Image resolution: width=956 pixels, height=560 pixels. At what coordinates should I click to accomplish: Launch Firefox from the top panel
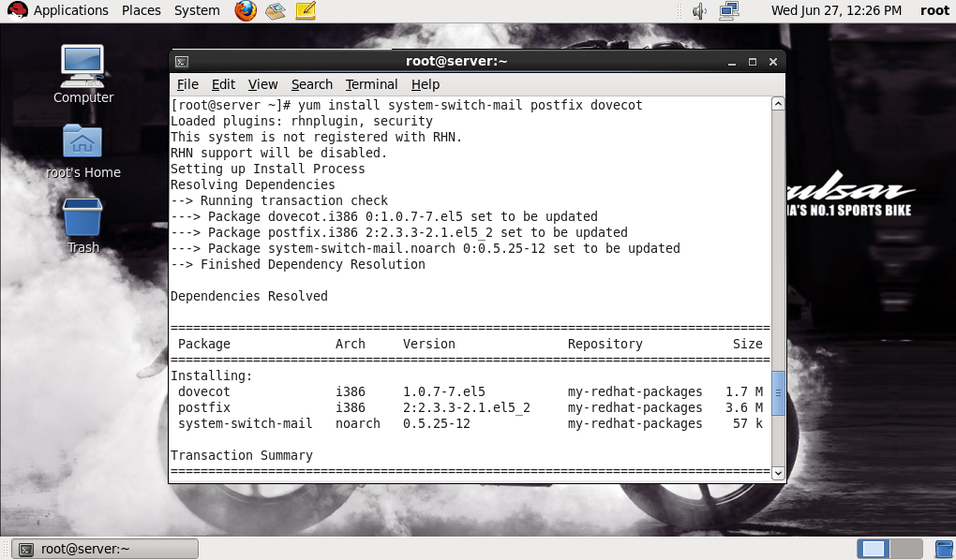point(246,10)
